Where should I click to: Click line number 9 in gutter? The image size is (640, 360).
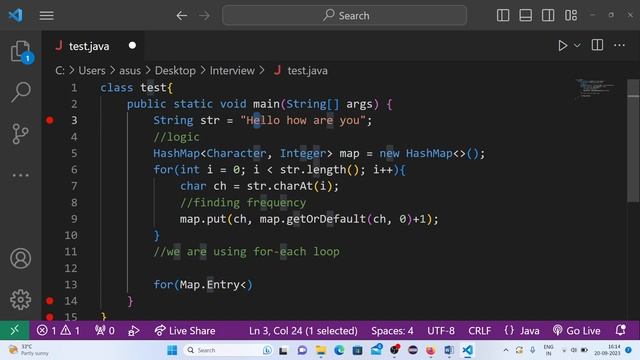(x=74, y=219)
